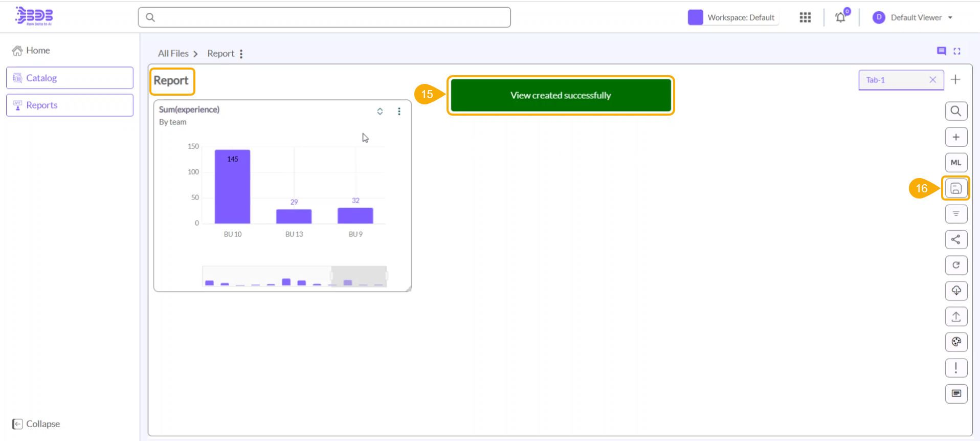This screenshot has height=441, width=980.
Task: Click the refresh icon in right toolbar
Action: pos(955,265)
